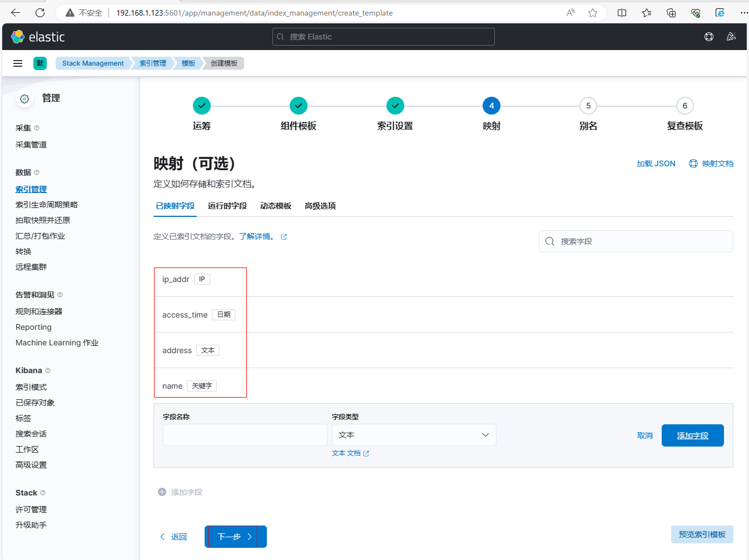Switch to the 运行时字段 tab

coord(227,206)
